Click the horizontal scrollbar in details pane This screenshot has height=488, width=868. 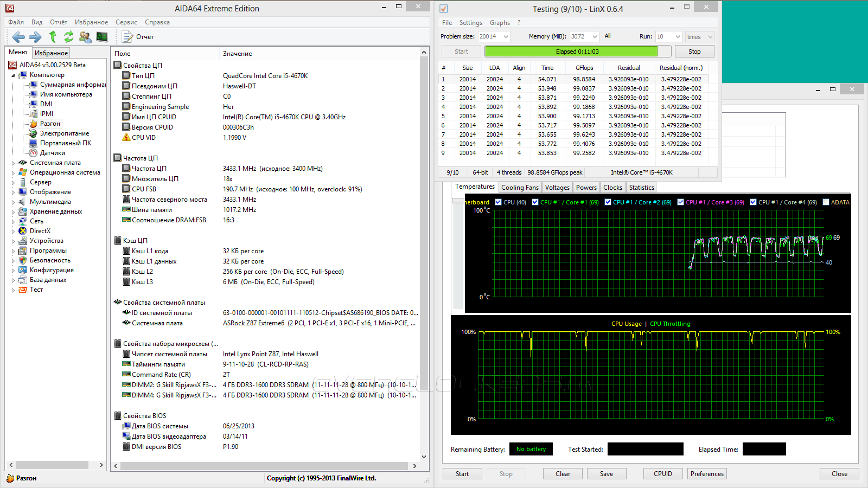(264, 466)
